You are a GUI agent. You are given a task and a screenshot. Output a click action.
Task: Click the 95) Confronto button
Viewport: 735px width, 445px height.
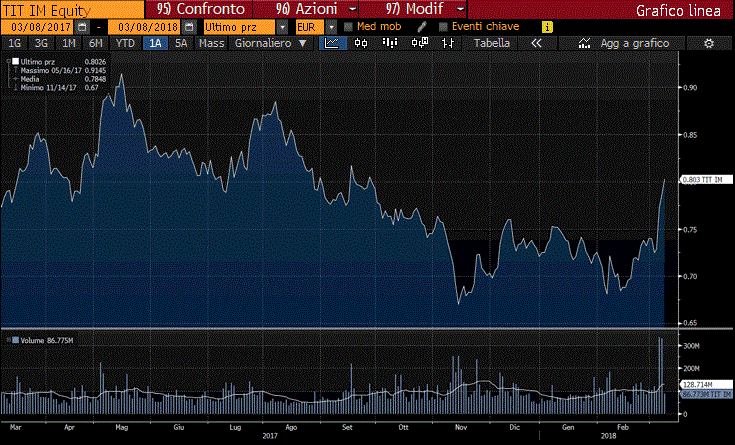click(199, 9)
